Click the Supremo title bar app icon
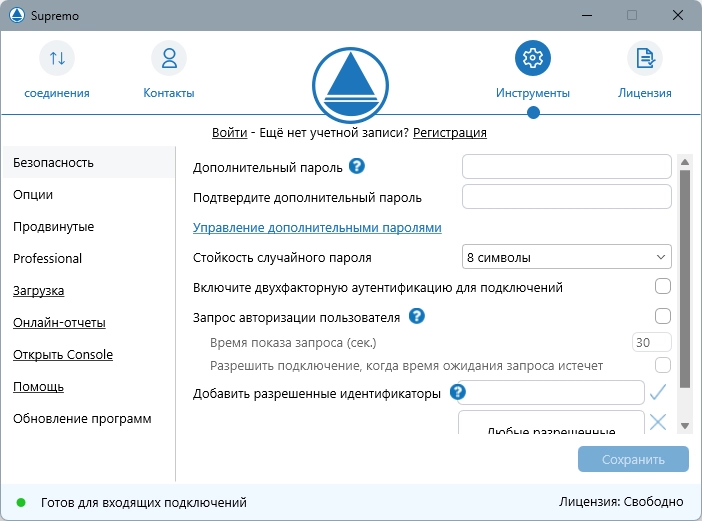Image resolution: width=702 pixels, height=521 pixels. point(17,15)
